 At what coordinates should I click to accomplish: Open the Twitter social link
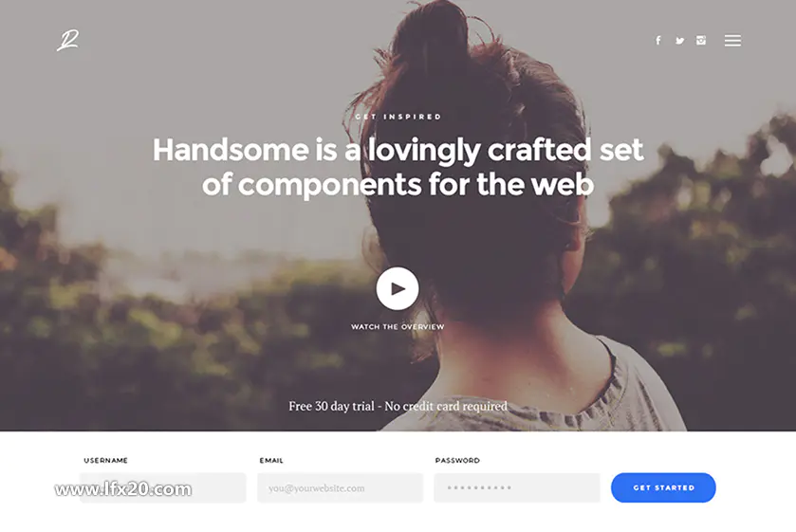click(x=679, y=41)
